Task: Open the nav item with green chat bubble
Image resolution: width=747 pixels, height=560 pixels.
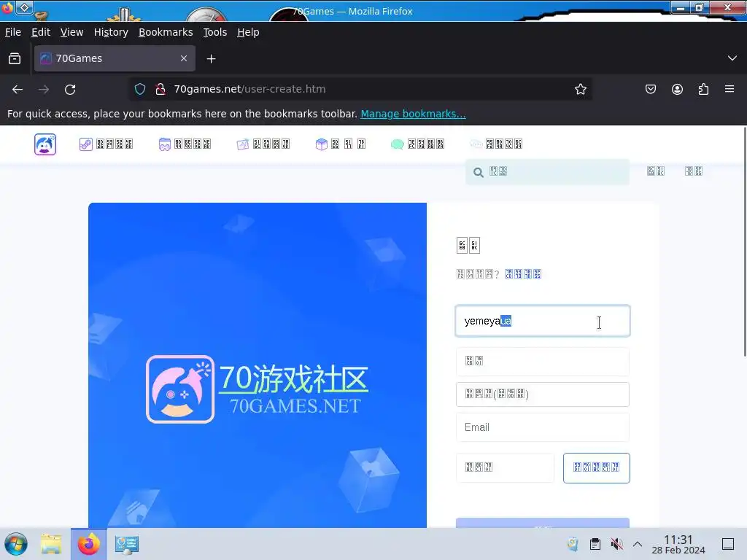Action: pyautogui.click(x=417, y=144)
